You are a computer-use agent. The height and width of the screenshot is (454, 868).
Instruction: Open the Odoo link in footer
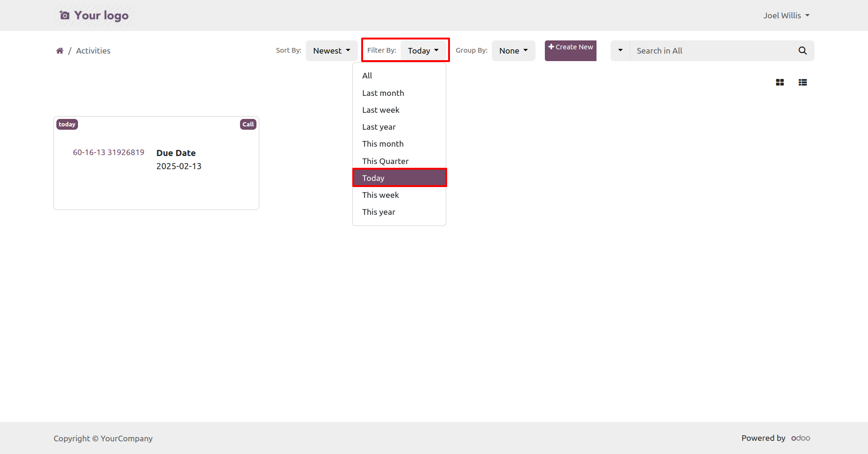[x=800, y=438]
